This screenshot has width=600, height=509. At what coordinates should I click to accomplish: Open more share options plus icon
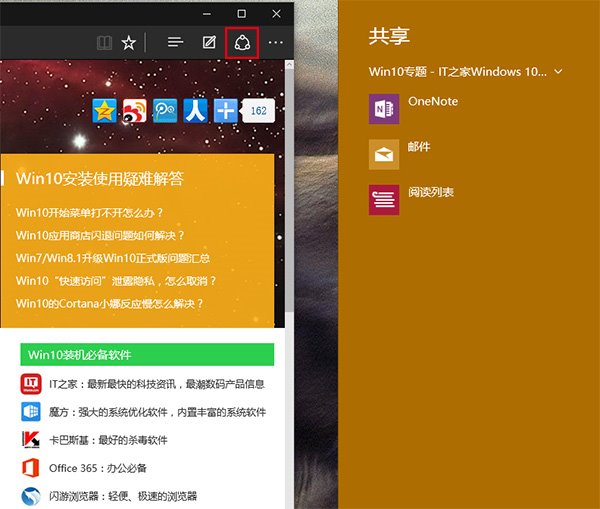[226, 111]
